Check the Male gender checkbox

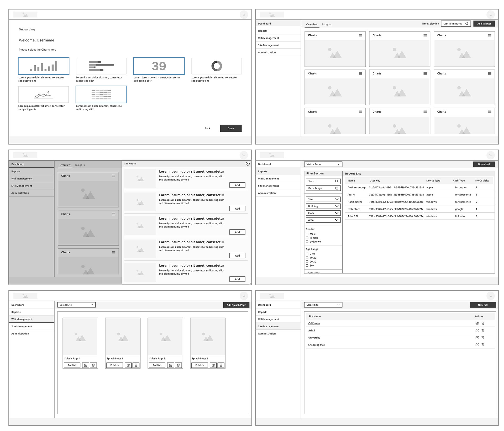307,234
